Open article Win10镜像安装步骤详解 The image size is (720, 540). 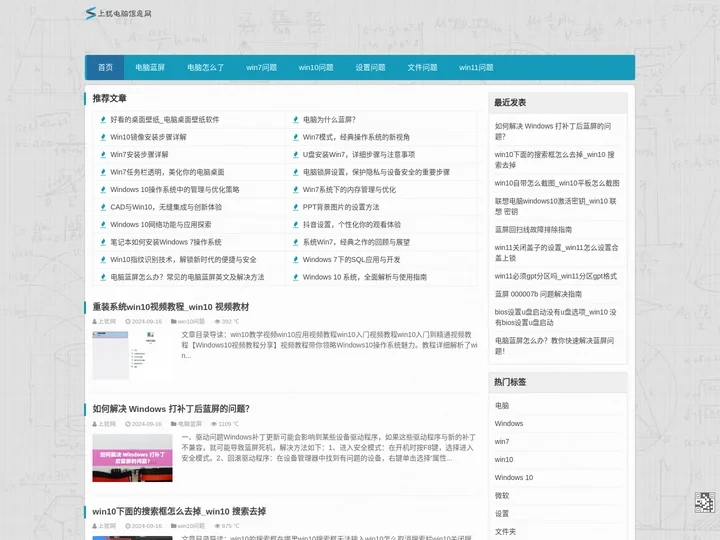pyautogui.click(x=148, y=137)
